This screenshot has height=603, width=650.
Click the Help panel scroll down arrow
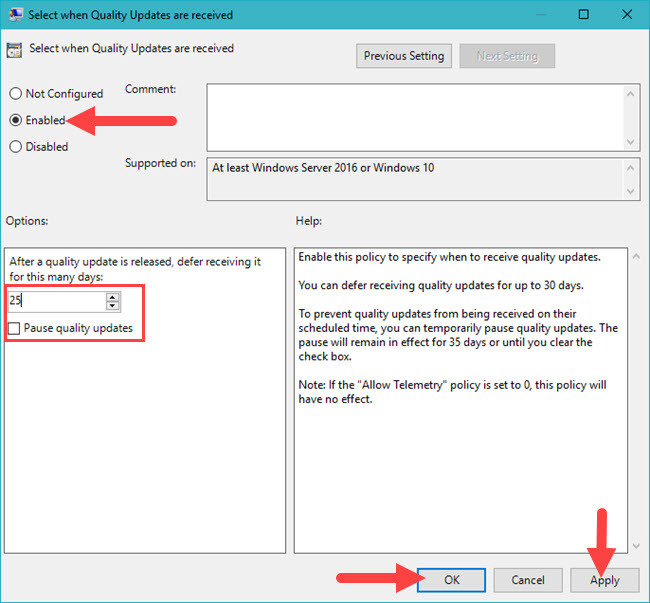click(x=636, y=546)
